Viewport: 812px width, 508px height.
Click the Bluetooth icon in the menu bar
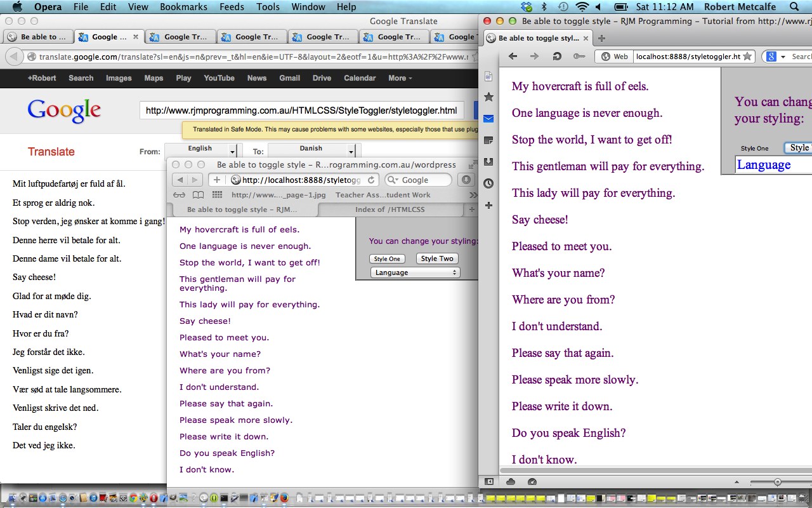544,7
